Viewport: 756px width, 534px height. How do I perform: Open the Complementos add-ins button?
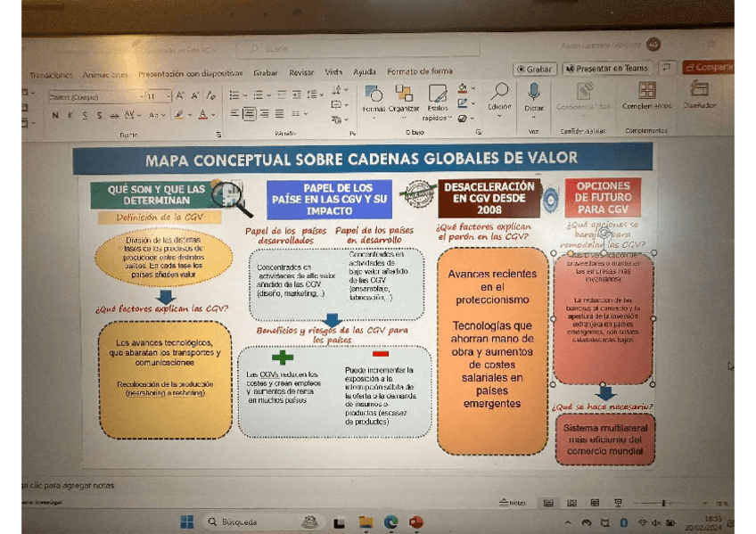(646, 93)
